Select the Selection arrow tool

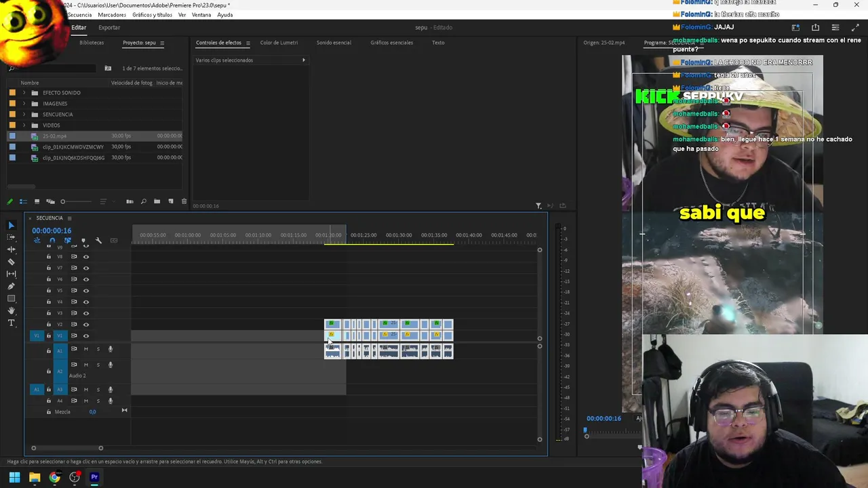[x=11, y=225]
